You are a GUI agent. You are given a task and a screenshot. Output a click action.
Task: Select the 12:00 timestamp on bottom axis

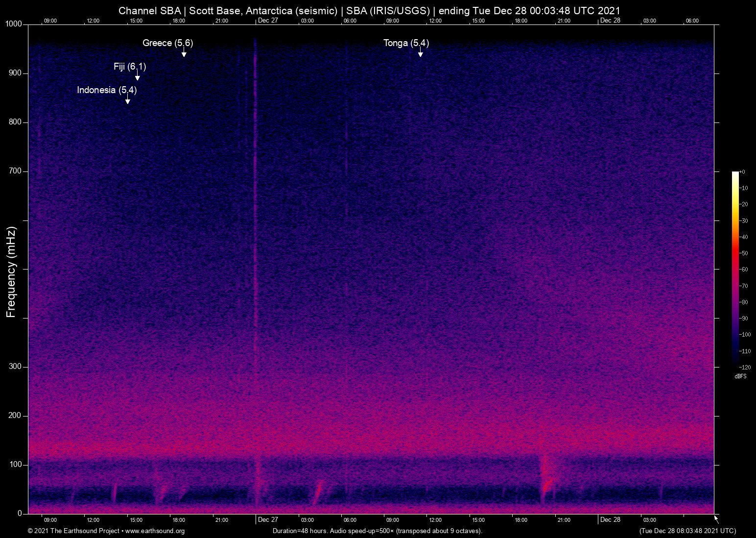point(93,520)
